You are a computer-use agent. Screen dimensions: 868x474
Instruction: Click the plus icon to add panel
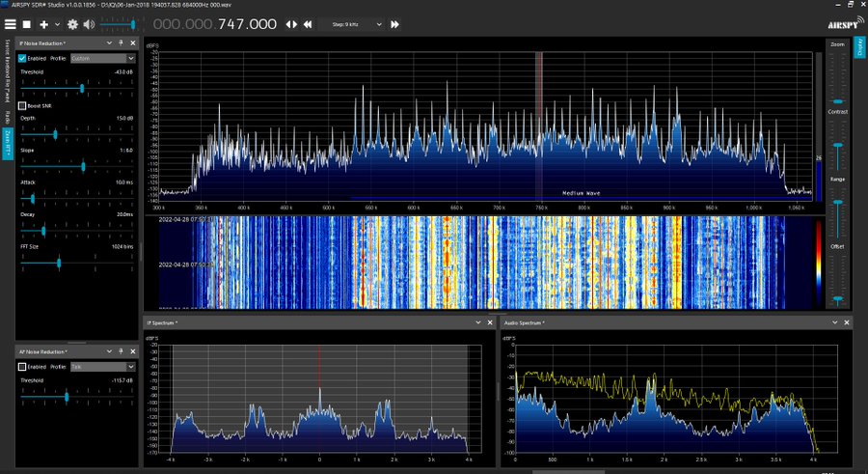[x=43, y=23]
